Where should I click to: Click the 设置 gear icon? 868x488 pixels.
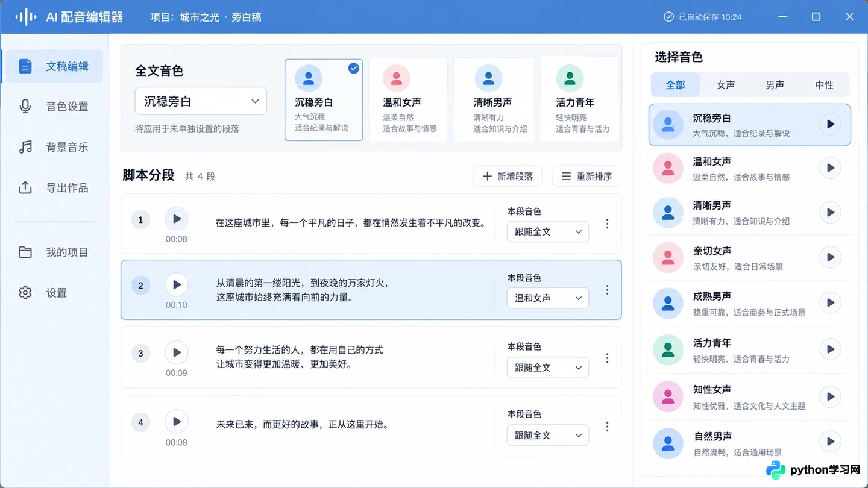click(25, 293)
